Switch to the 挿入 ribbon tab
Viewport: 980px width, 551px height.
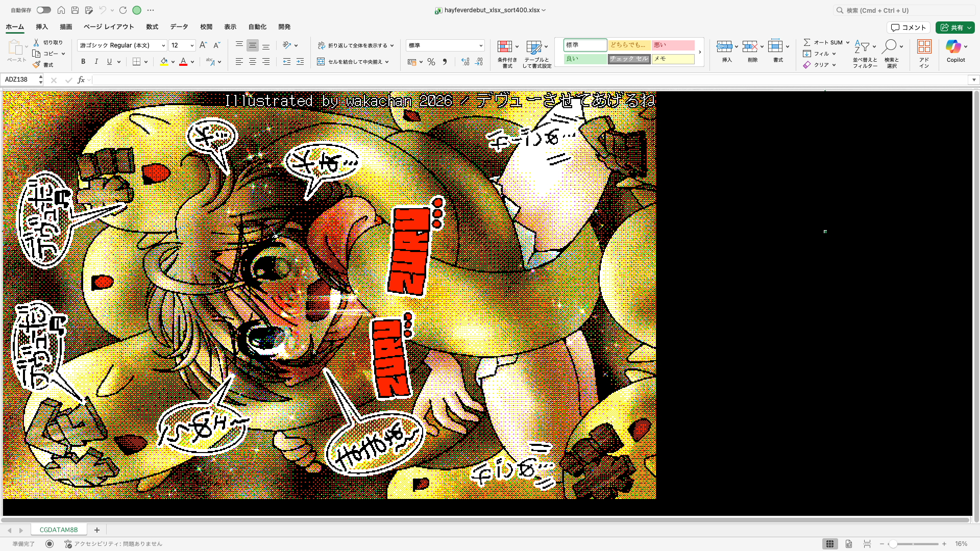coord(41,27)
